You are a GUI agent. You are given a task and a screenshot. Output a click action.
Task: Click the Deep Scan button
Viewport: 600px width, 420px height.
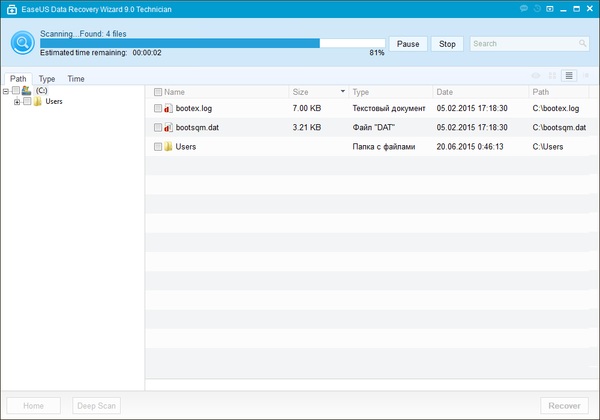(x=96, y=405)
